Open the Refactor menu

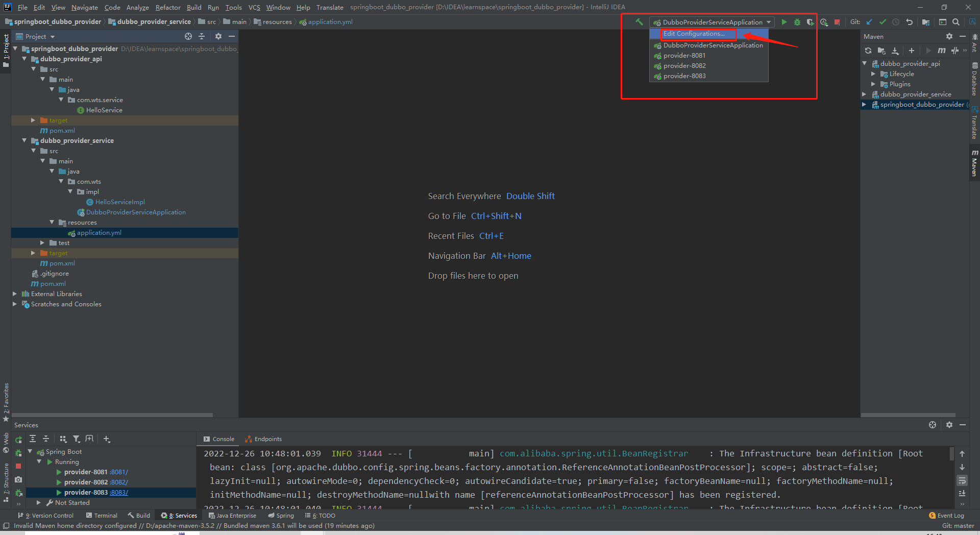click(x=168, y=7)
